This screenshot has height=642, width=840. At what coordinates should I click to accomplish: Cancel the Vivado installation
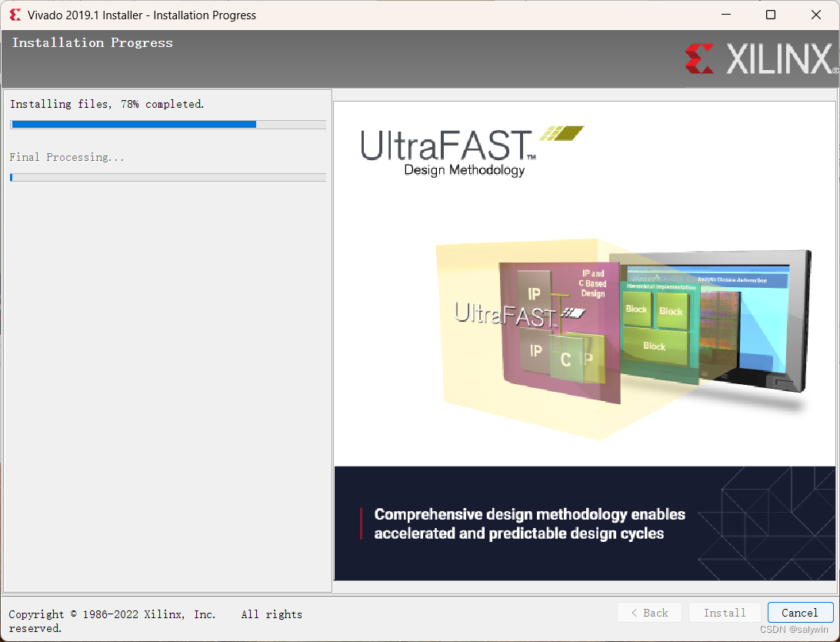tap(800, 613)
